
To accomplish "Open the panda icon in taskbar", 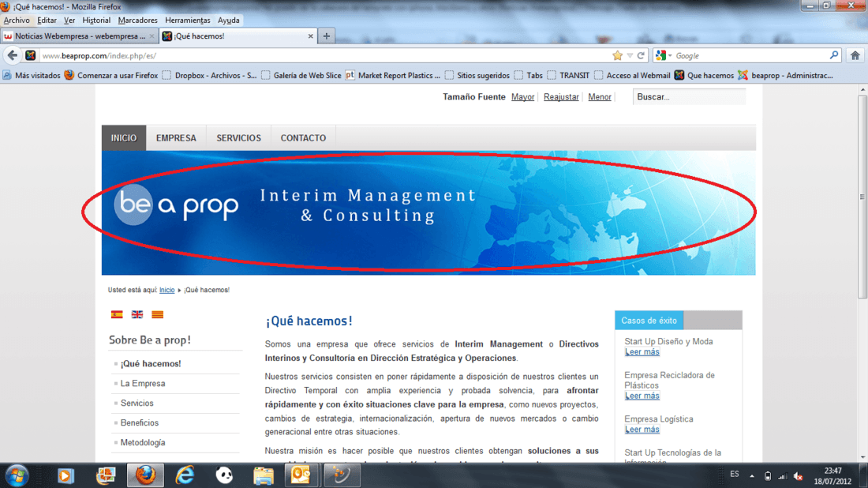I will pyautogui.click(x=224, y=476).
